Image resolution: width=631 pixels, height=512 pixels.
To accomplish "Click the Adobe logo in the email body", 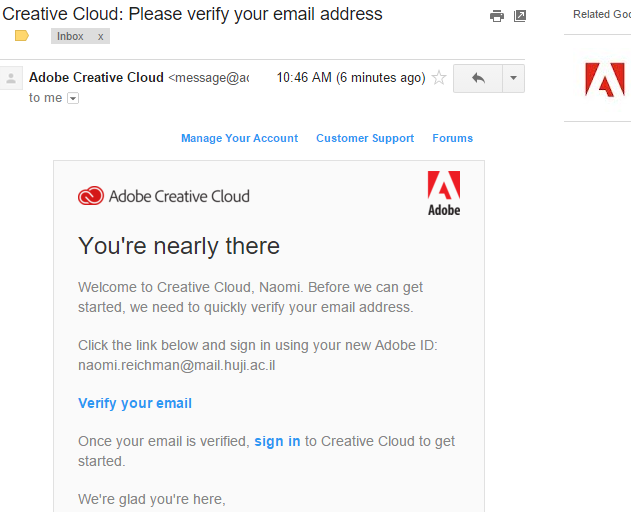I will click(444, 193).
